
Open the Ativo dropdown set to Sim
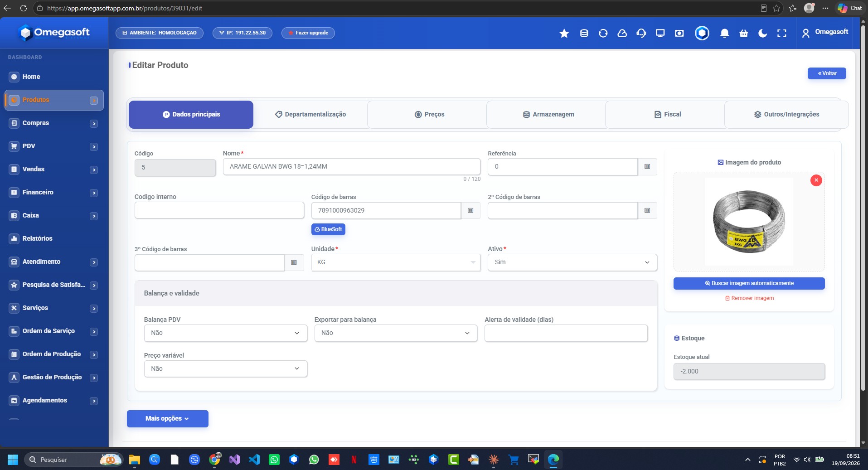pyautogui.click(x=572, y=262)
